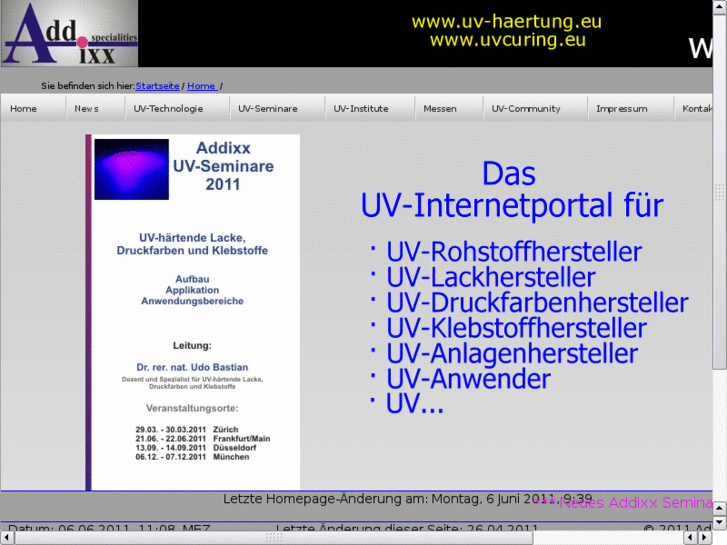Click the UV-Anwender list entry
This screenshot has height=545, width=727.
tap(468, 378)
